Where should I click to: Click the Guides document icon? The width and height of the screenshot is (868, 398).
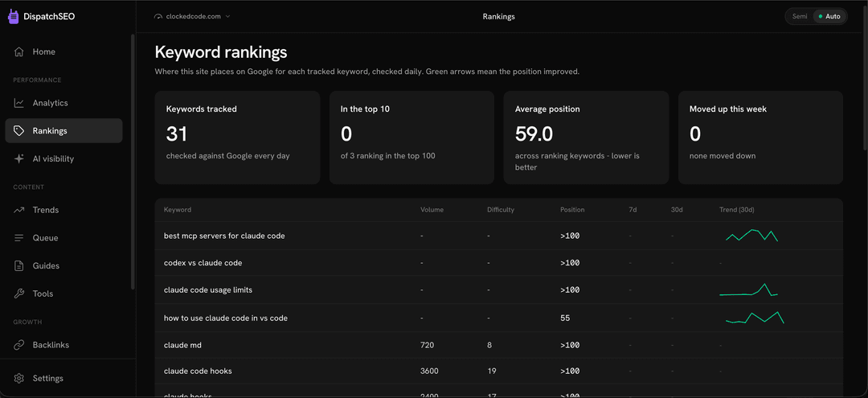18,265
